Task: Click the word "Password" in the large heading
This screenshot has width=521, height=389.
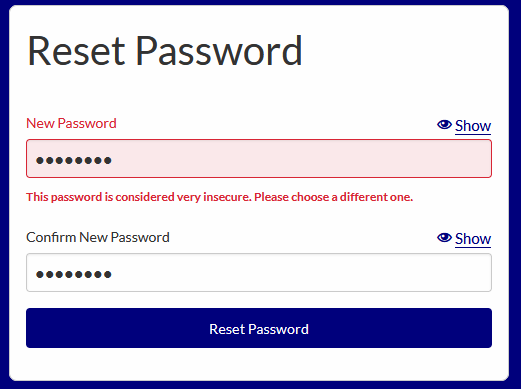Action: 219,51
